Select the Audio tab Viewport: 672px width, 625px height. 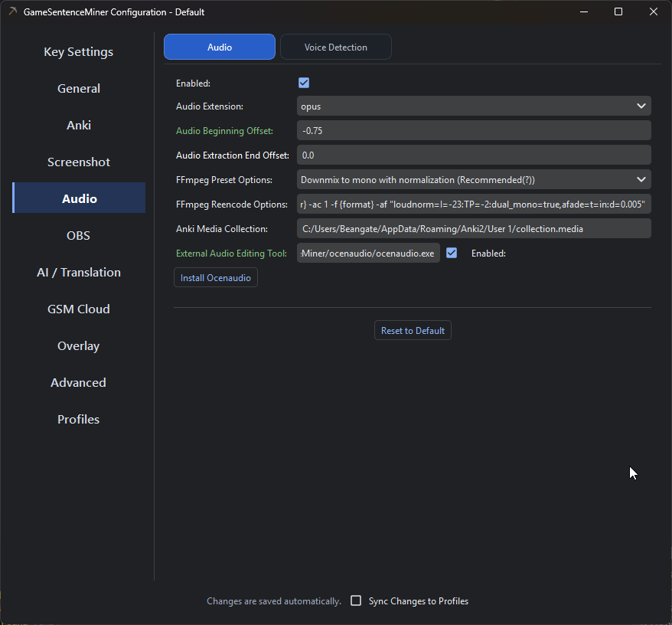pyautogui.click(x=220, y=47)
